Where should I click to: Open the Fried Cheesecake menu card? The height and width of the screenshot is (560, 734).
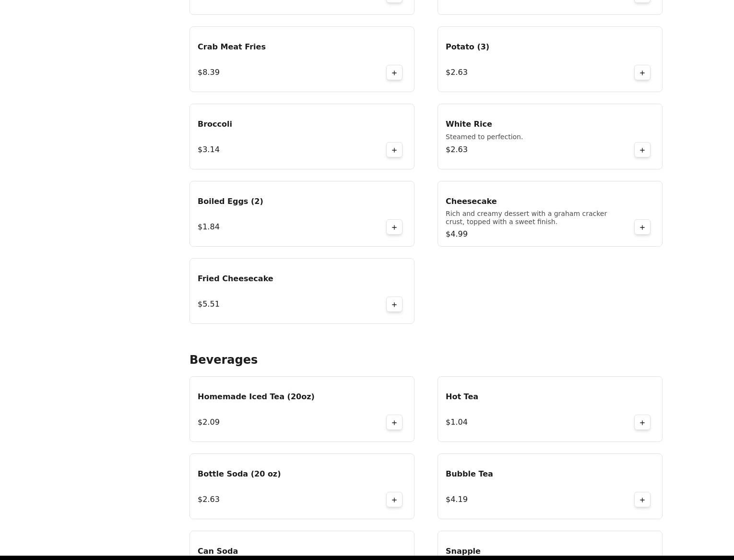click(x=302, y=291)
